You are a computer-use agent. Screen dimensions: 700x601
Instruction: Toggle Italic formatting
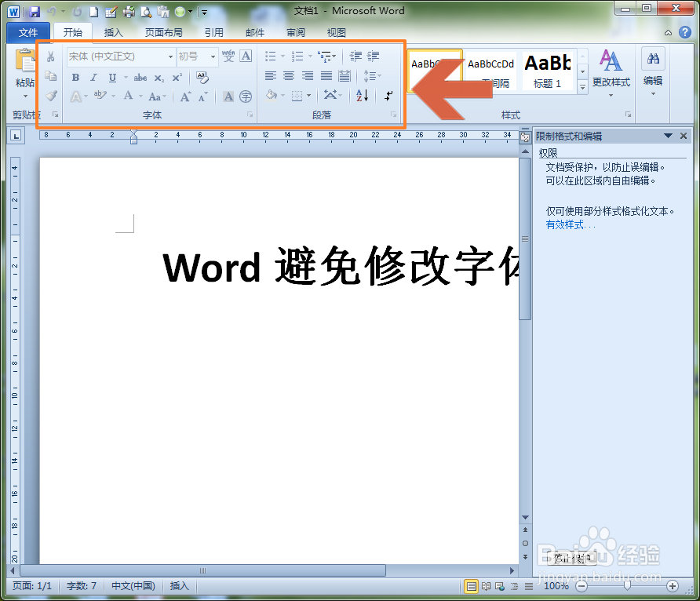pyautogui.click(x=93, y=77)
